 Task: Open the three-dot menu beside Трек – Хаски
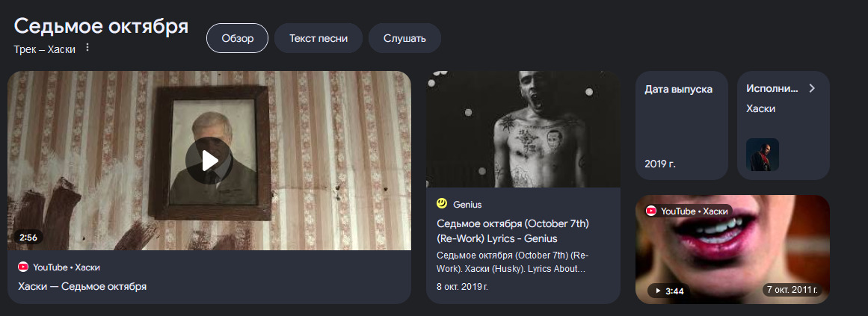click(87, 48)
